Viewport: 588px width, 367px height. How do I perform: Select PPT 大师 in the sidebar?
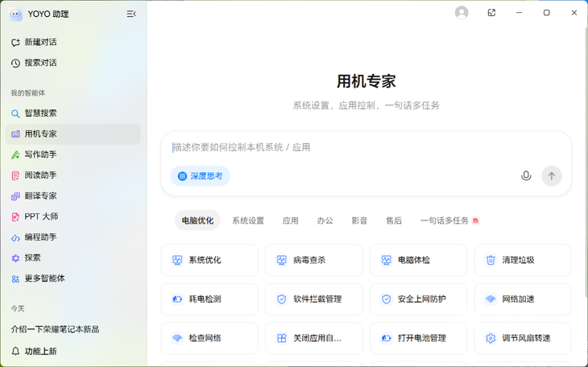(41, 216)
